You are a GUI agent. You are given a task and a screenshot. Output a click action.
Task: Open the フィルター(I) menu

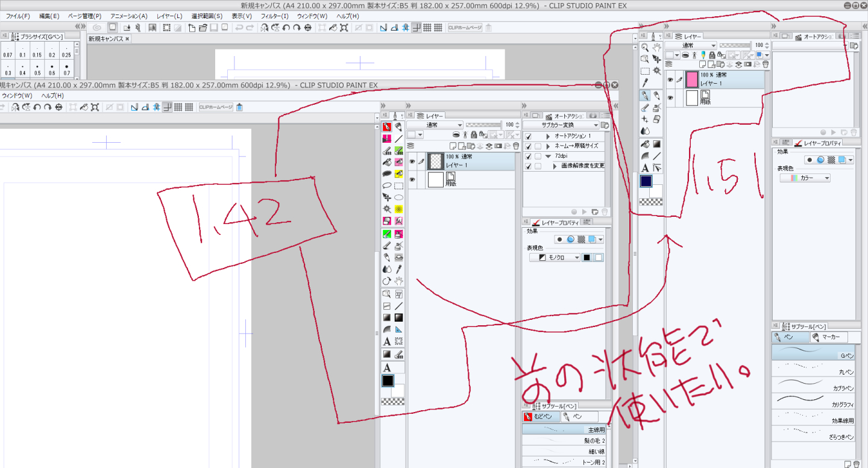[x=274, y=16]
